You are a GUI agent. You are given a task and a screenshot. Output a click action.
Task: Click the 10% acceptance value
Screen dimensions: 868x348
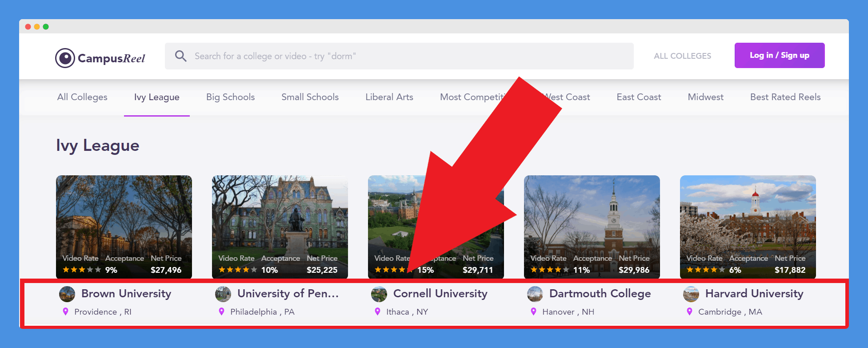coord(269,270)
